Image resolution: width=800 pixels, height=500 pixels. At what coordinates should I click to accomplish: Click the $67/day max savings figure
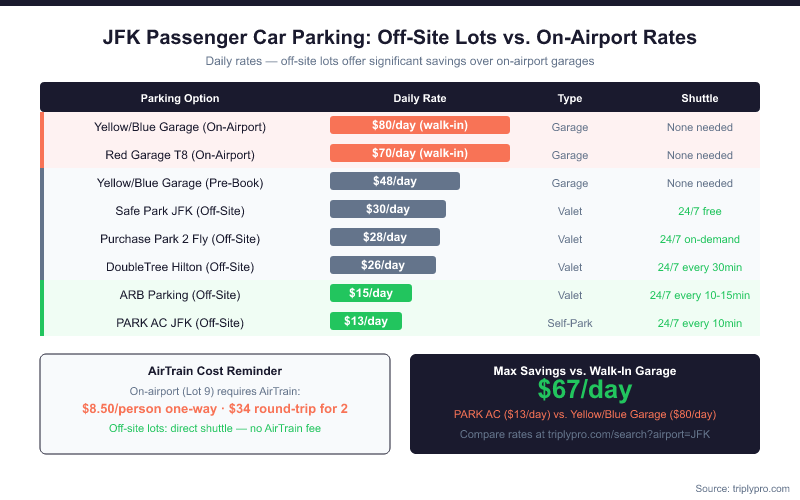585,390
